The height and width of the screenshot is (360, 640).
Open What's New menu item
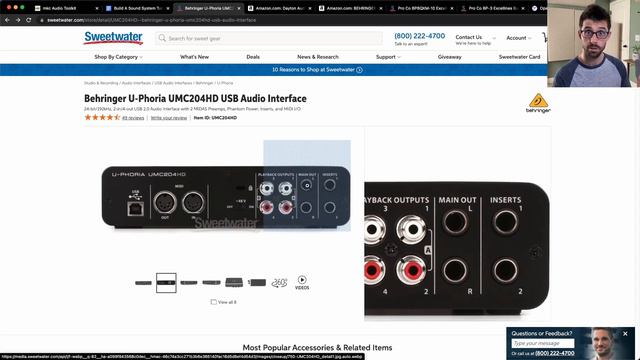194,57
